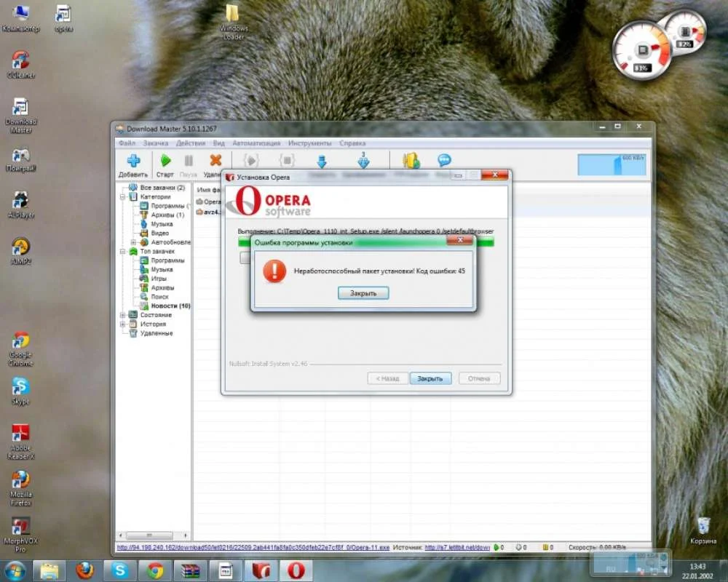The width and height of the screenshot is (728, 582).
Task: Open the Корзина recycle bin
Action: click(703, 530)
